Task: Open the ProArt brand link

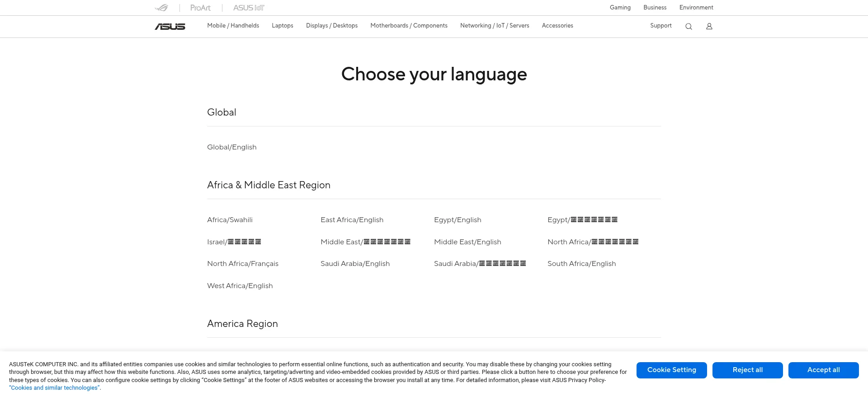Action: 200,8
